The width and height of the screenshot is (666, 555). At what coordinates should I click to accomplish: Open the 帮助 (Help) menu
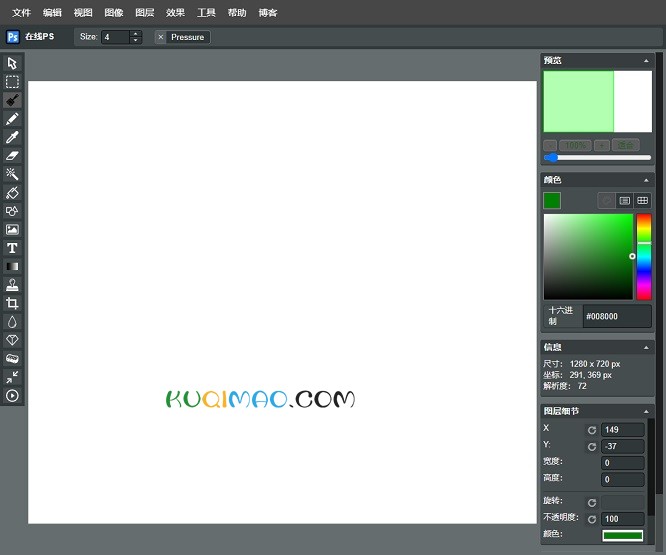coord(237,13)
